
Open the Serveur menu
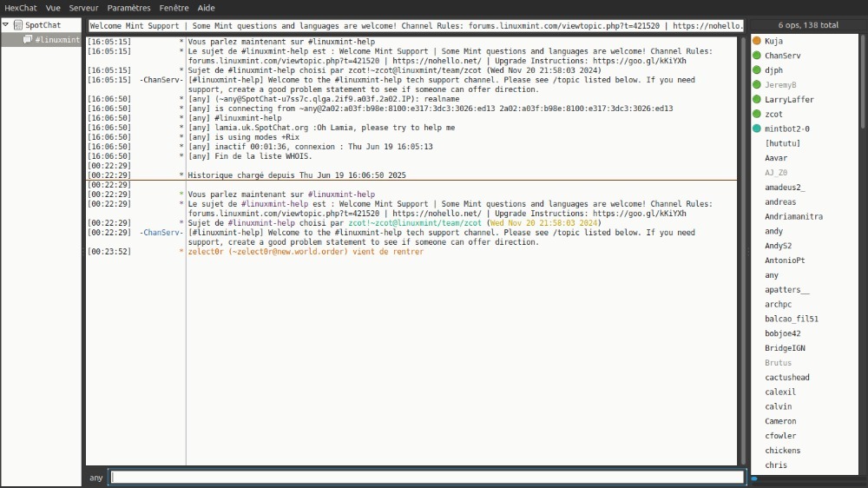pyautogui.click(x=83, y=8)
